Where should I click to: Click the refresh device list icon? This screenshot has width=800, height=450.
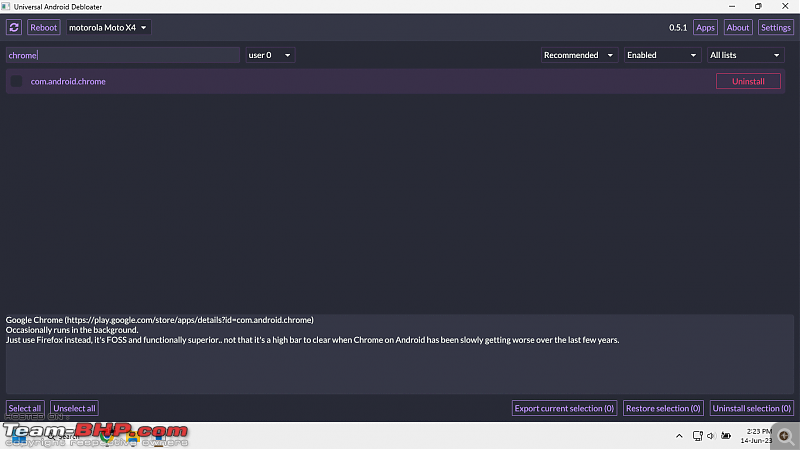[x=14, y=28]
